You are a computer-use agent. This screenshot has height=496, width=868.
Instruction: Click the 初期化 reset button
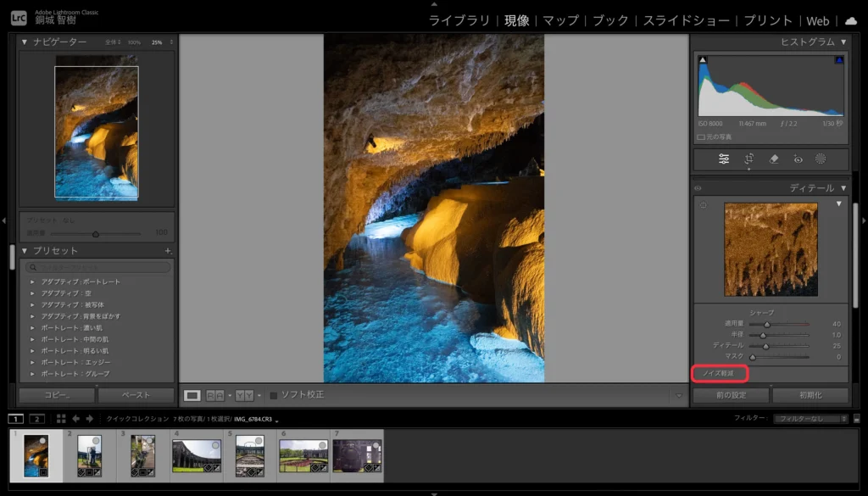tap(798, 395)
